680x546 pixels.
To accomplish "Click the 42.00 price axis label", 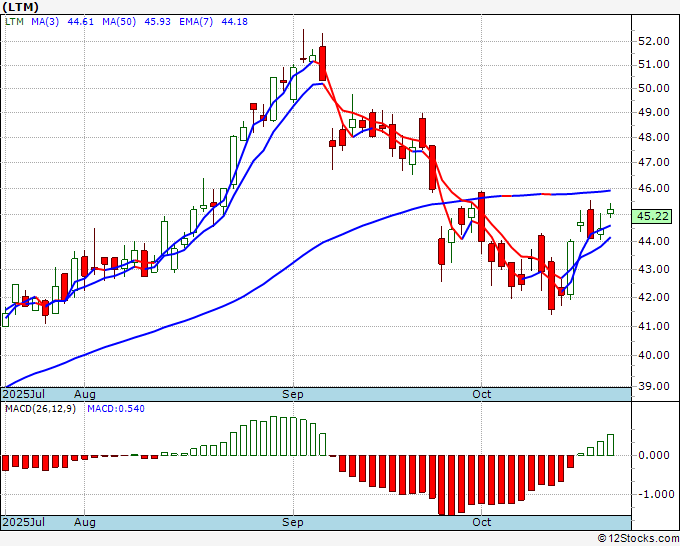I will coord(654,297).
